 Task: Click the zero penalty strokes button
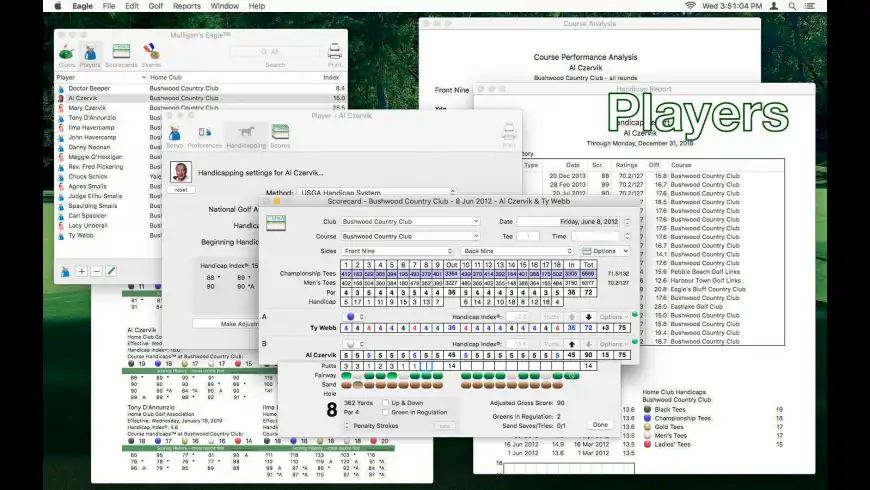point(444,426)
